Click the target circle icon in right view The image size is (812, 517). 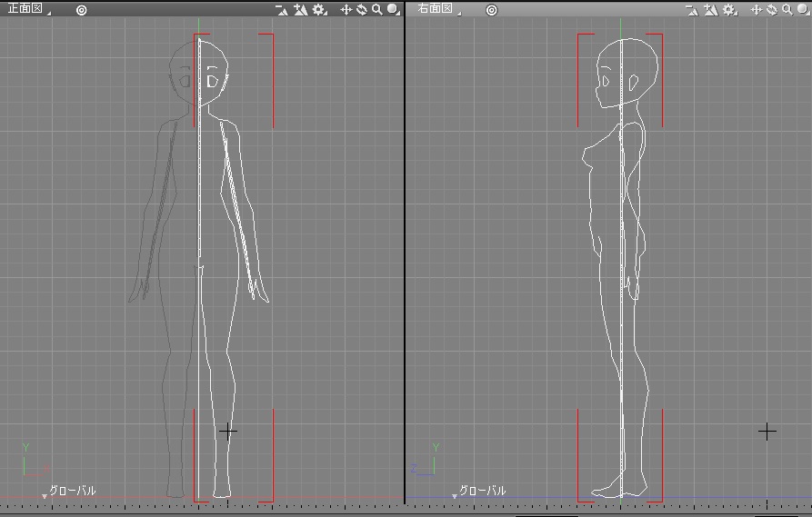click(492, 10)
